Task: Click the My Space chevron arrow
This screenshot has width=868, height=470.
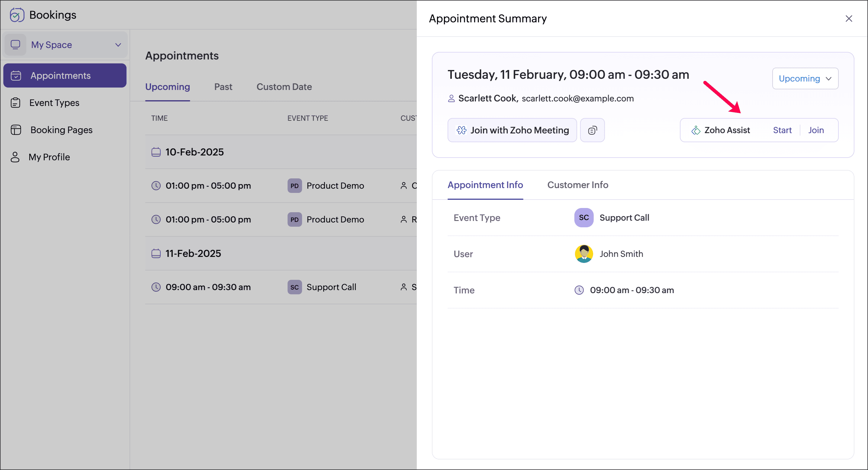Action: (x=118, y=44)
